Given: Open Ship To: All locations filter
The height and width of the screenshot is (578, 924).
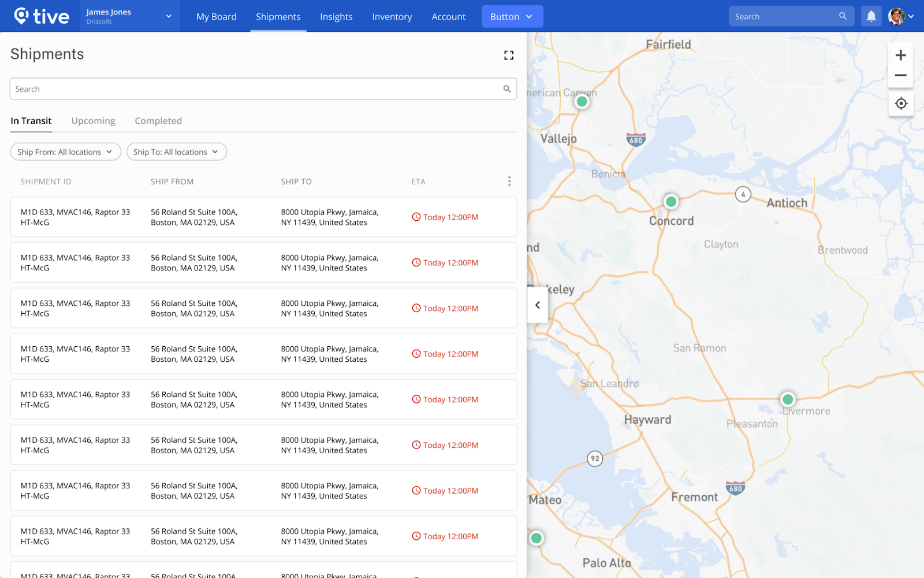Looking at the screenshot, I should (x=176, y=151).
